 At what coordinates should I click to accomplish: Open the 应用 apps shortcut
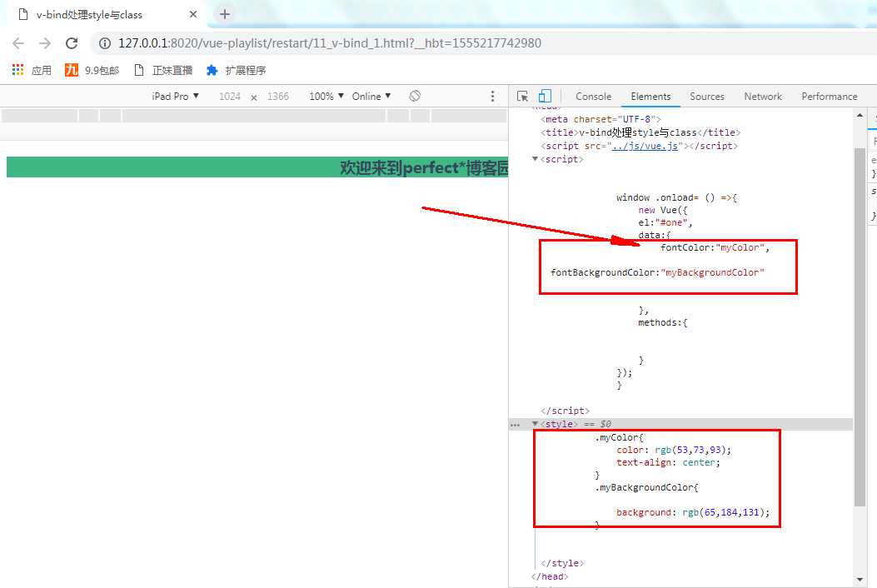click(x=32, y=70)
